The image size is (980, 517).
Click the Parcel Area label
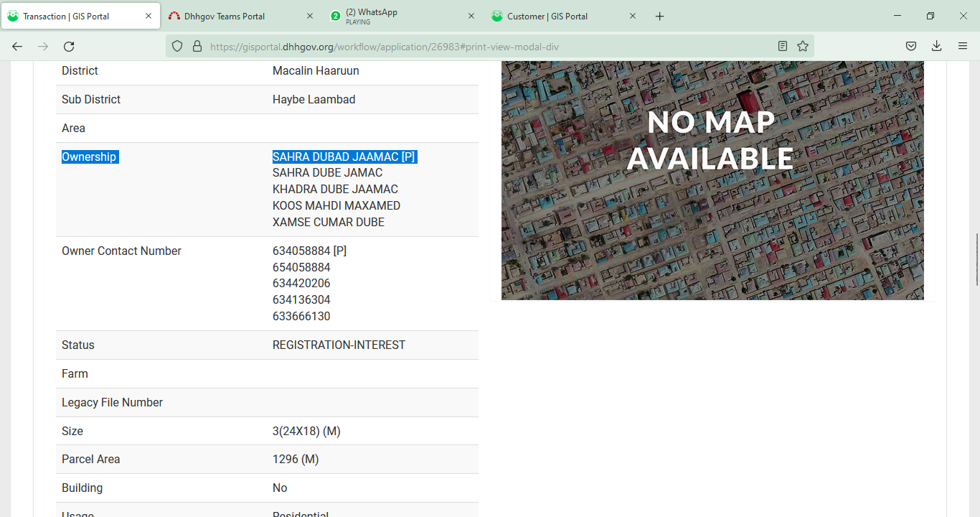(90, 460)
